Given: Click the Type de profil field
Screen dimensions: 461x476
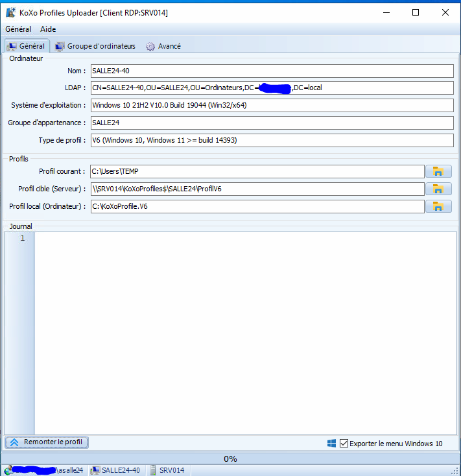Looking at the screenshot, I should (272, 140).
